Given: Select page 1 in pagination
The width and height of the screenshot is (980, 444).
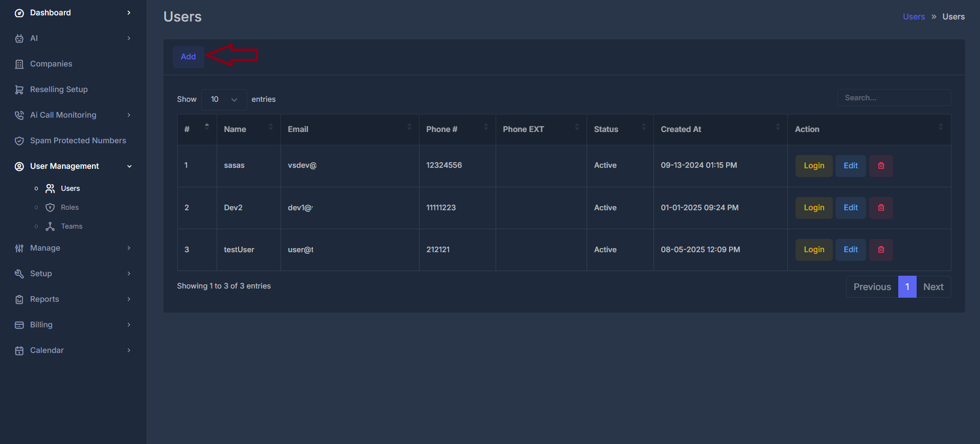Looking at the screenshot, I should pos(907,287).
